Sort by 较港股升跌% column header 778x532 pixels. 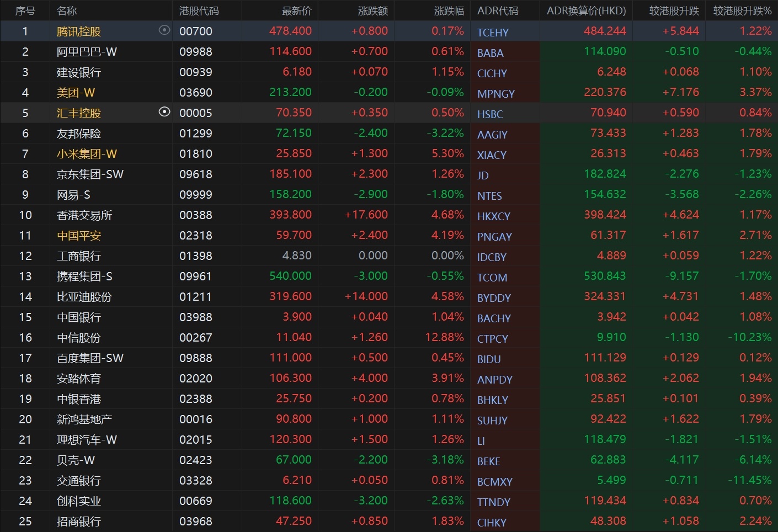pos(742,10)
